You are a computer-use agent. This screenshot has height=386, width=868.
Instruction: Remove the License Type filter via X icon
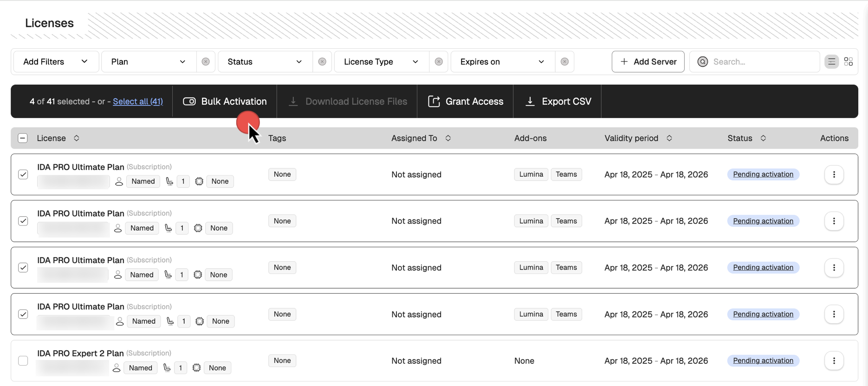click(x=439, y=62)
